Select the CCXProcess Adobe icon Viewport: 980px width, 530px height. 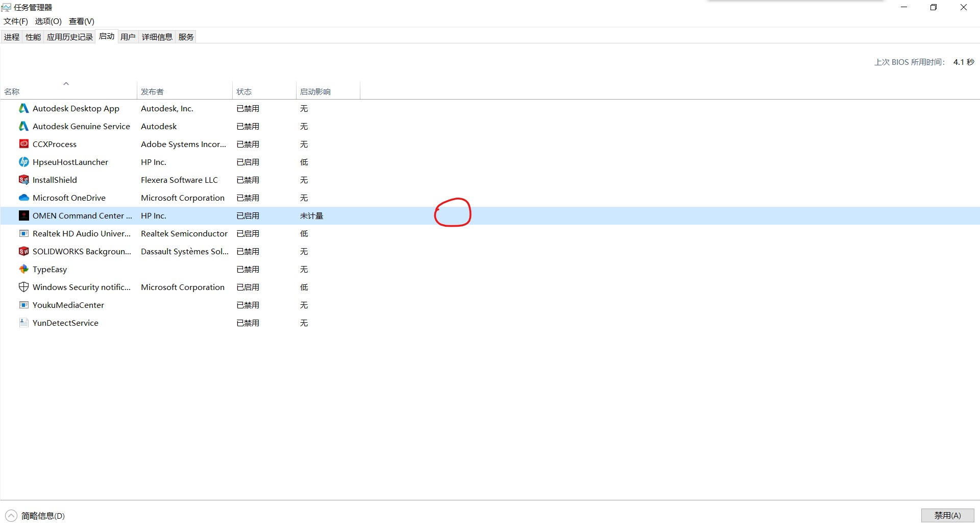tap(23, 144)
